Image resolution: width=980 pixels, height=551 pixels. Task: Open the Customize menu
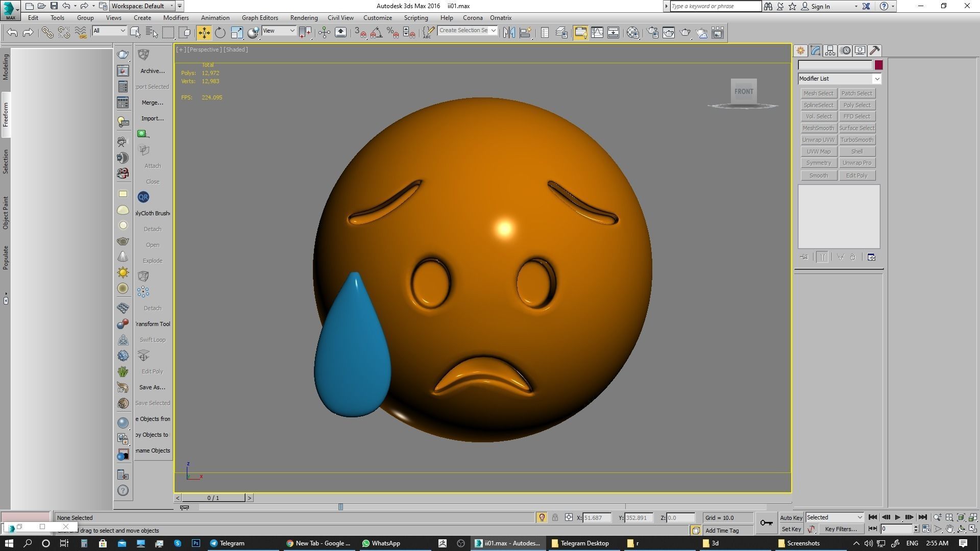click(378, 18)
